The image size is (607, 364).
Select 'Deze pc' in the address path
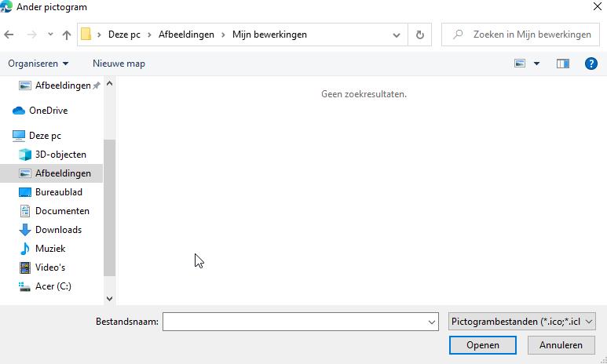click(124, 35)
